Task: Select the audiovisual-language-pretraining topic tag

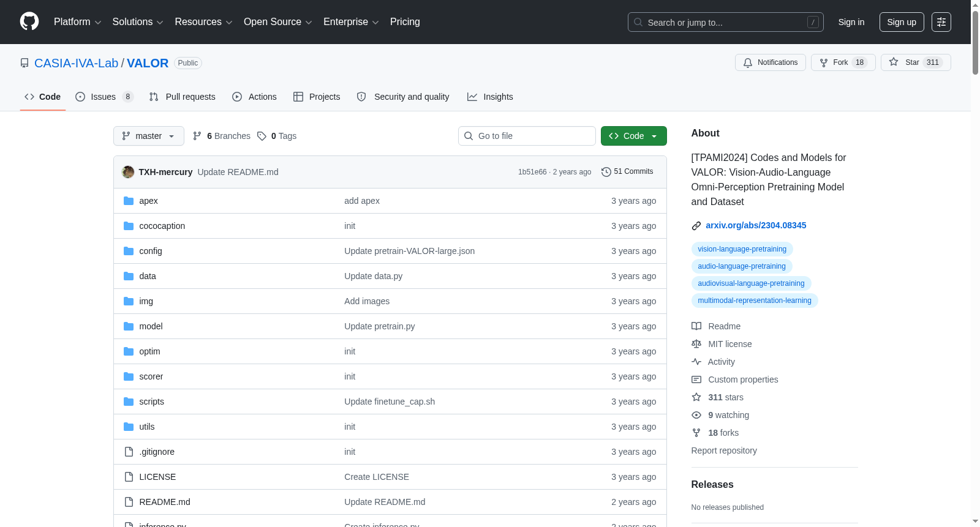Action: tap(752, 283)
